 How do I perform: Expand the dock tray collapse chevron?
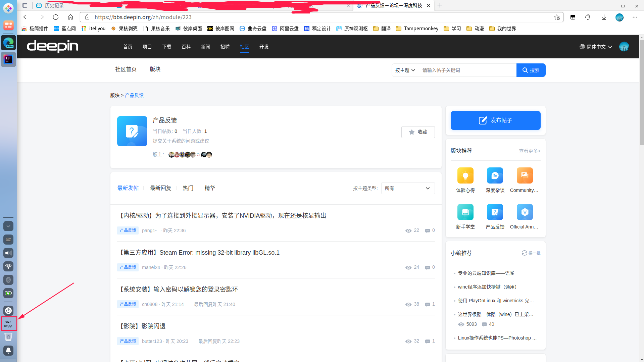(8, 226)
